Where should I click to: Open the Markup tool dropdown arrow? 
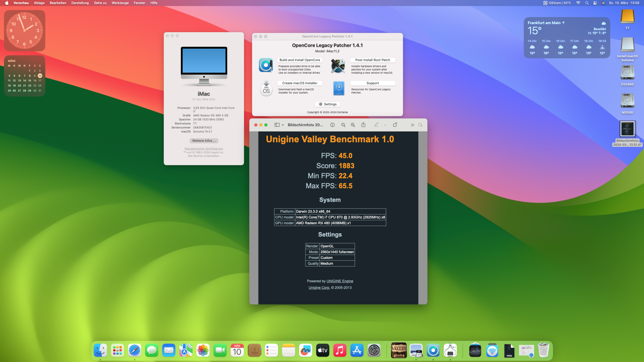(x=385, y=125)
